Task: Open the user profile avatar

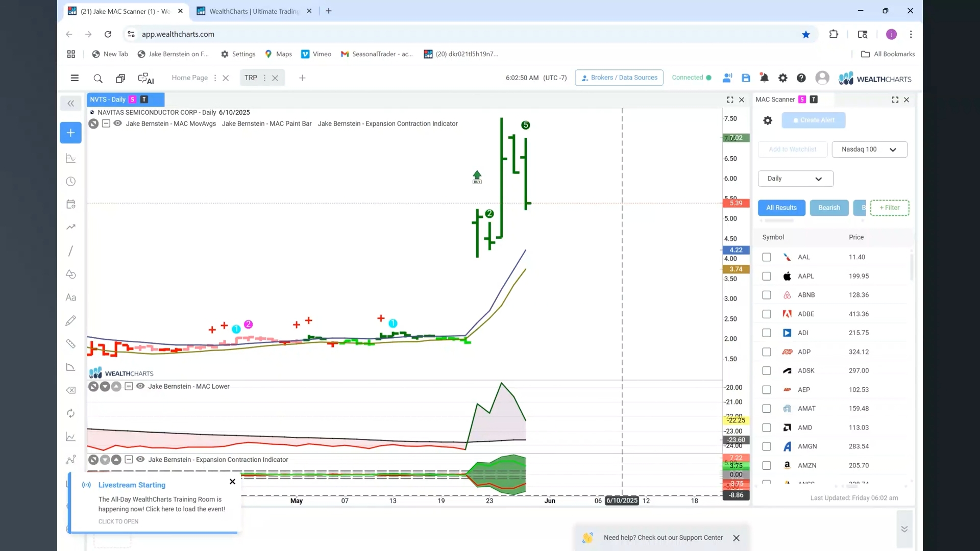Action: tap(822, 78)
